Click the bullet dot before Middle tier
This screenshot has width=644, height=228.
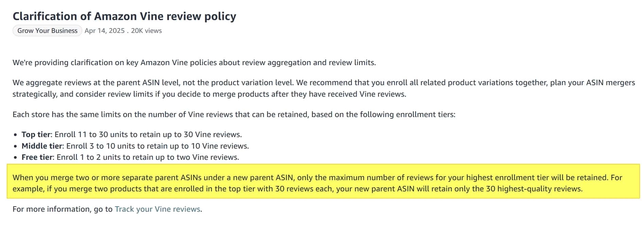[x=15, y=147]
